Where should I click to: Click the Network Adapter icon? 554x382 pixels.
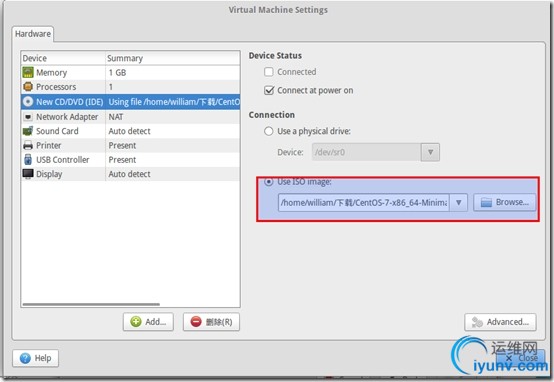click(x=28, y=117)
